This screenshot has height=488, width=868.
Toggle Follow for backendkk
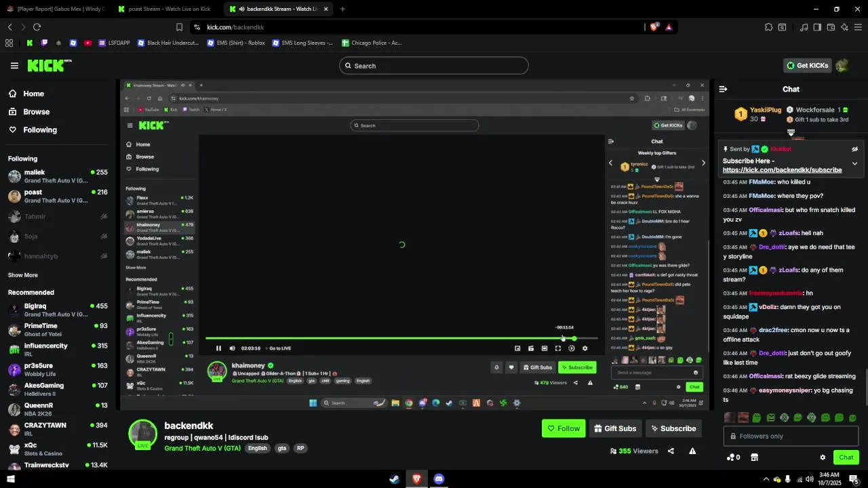pos(564,428)
